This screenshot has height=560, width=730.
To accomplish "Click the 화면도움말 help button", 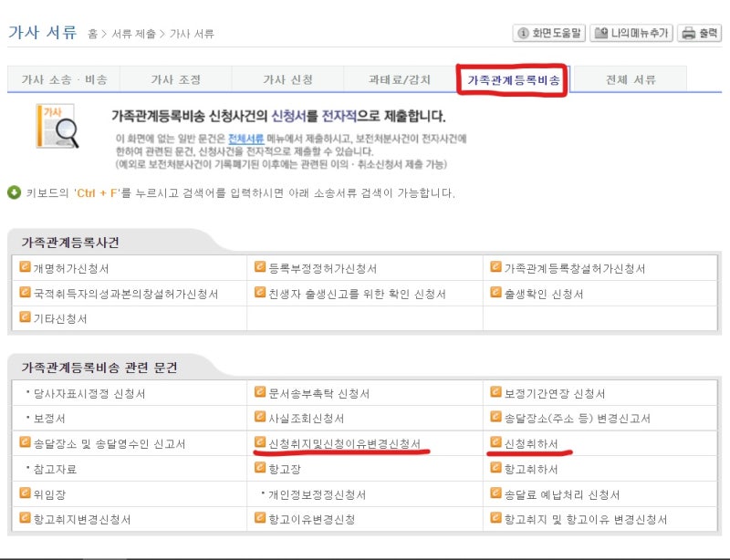I will coord(549,33).
